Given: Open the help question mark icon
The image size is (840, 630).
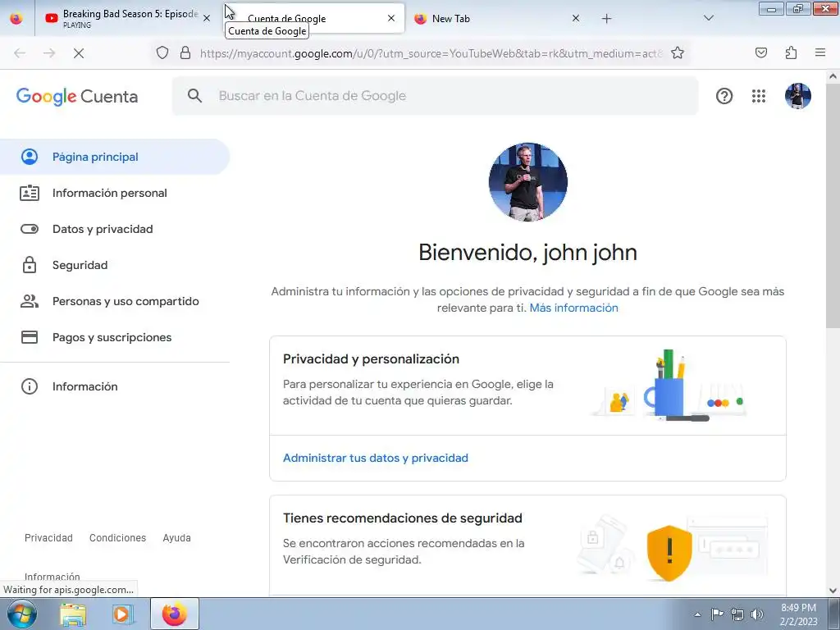Looking at the screenshot, I should pos(724,96).
